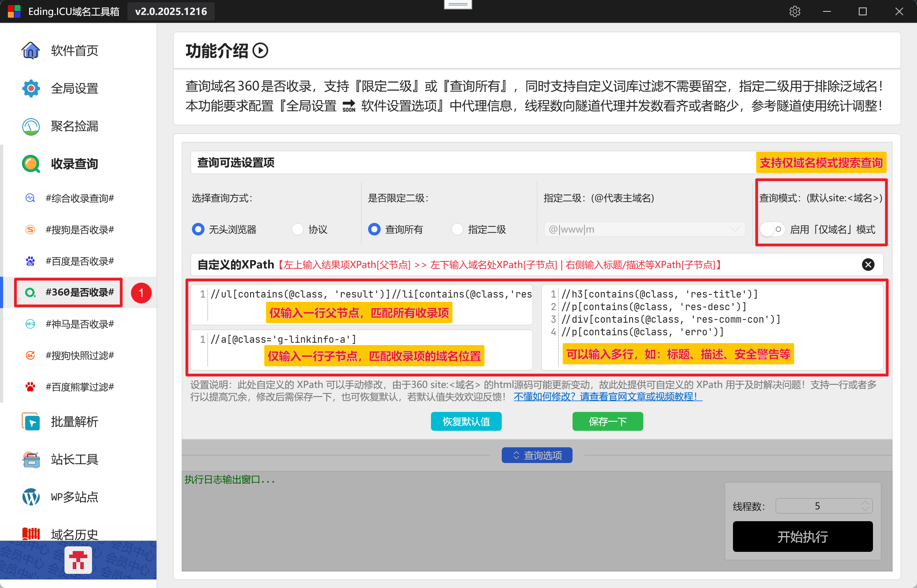The image size is (917, 588).
Task: Adjust 线程数 spinner arrows
Action: [865, 506]
